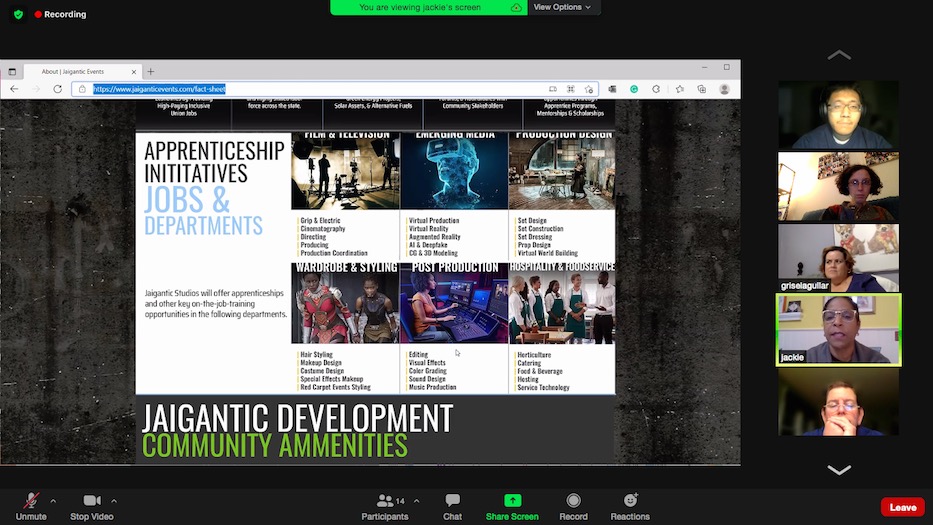
Task: Click the add to favorites star icon in address bar
Action: point(589,89)
